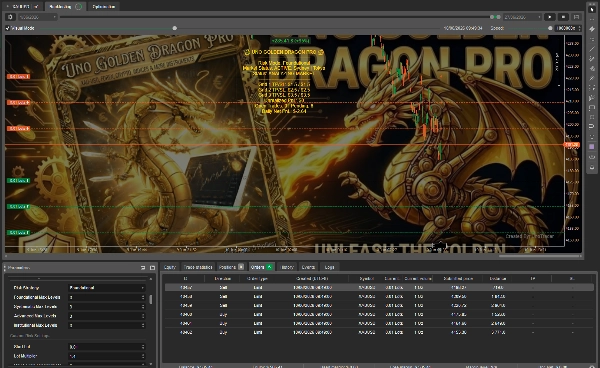Image resolution: width=600 pixels, height=368 pixels.
Task: Click the backtest progress slider handle
Action: [x=174, y=28]
